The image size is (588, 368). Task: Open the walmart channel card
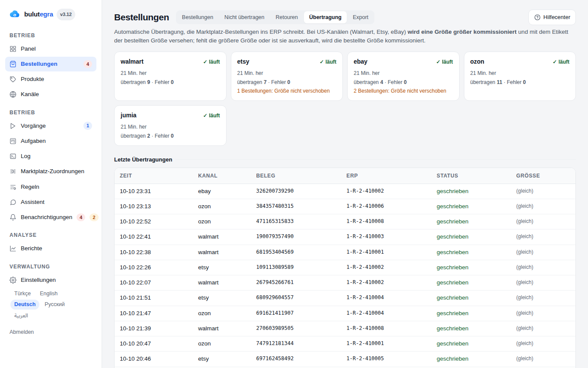pyautogui.click(x=170, y=77)
